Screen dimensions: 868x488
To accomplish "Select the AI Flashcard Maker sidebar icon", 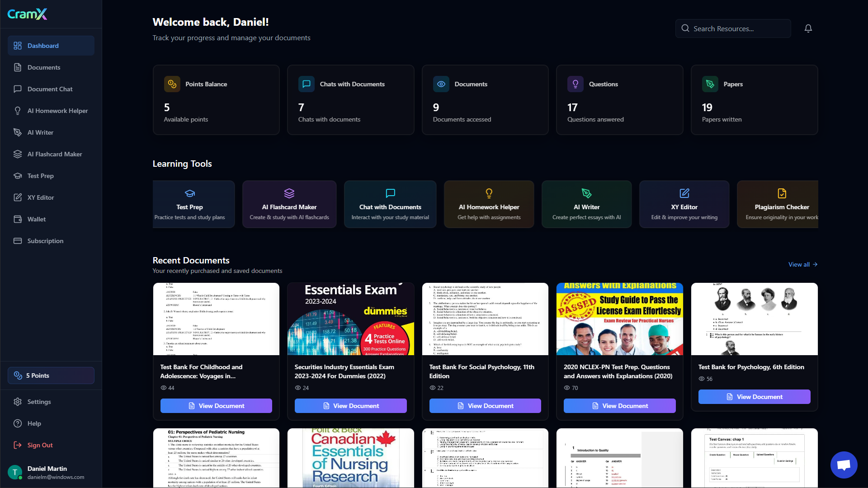I will coord(17,154).
